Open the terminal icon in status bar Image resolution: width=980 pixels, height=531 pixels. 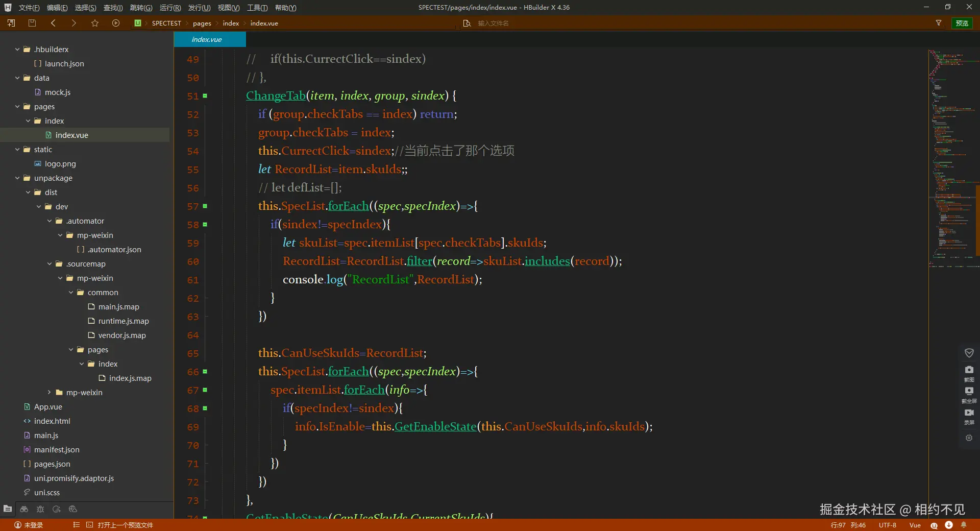click(90, 525)
